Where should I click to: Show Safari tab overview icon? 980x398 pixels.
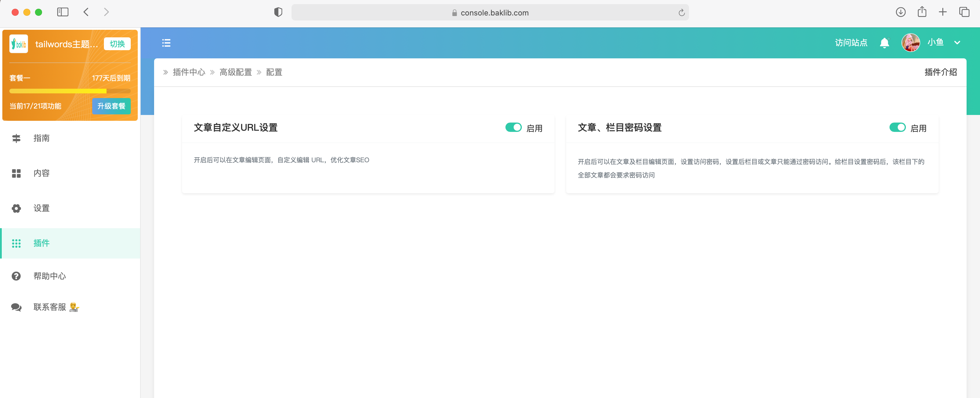(x=964, y=12)
